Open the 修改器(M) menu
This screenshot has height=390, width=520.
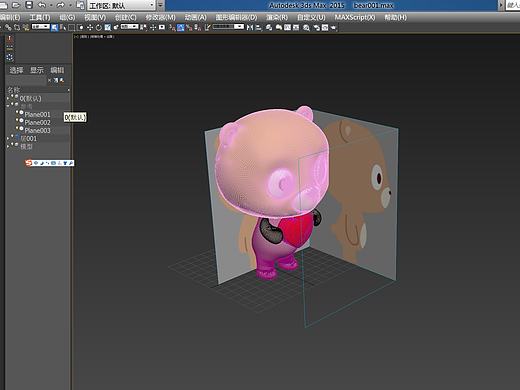pyautogui.click(x=160, y=17)
